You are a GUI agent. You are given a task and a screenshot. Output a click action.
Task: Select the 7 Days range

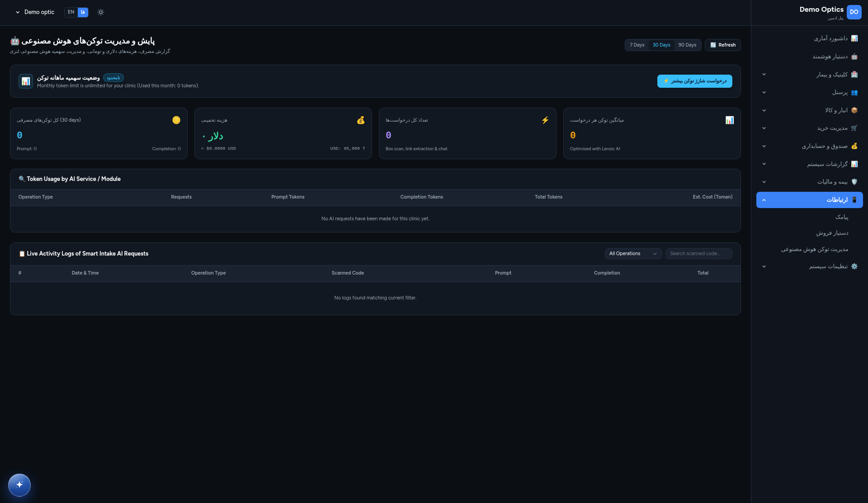[637, 45]
